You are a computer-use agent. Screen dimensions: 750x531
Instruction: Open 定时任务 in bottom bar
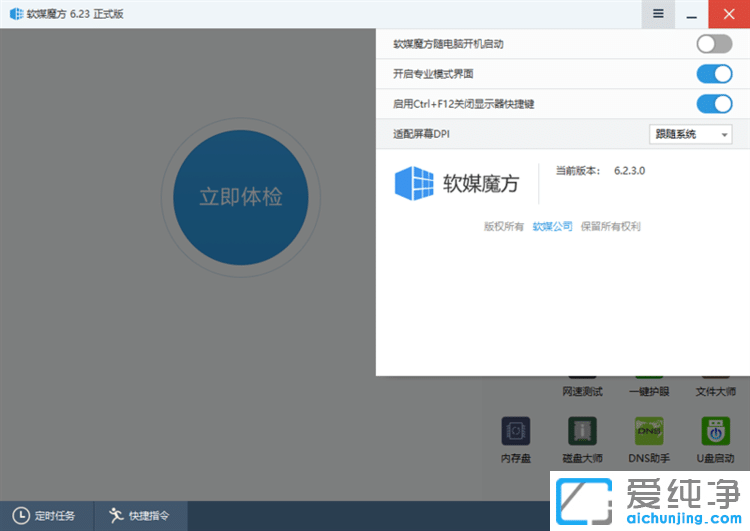coord(46,516)
